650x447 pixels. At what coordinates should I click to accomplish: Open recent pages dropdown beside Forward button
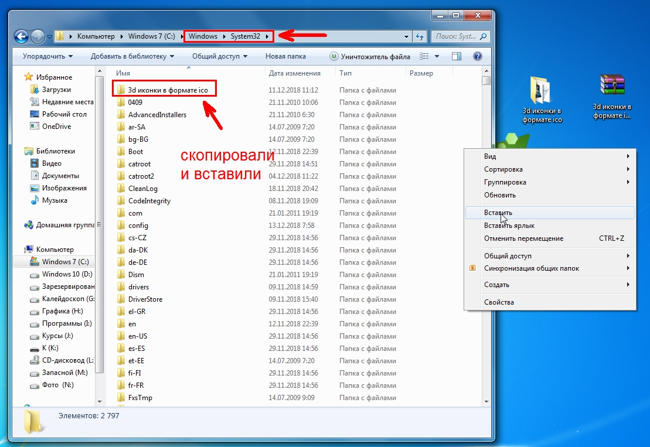pos(49,36)
